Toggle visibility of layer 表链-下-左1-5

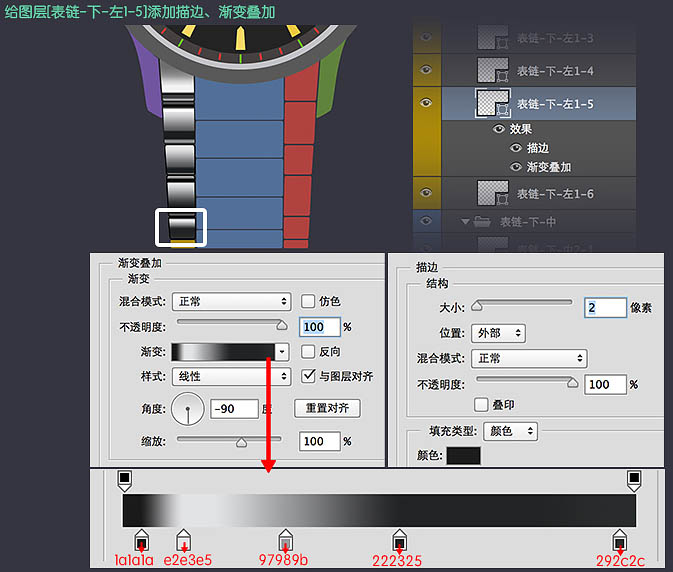tap(426, 103)
